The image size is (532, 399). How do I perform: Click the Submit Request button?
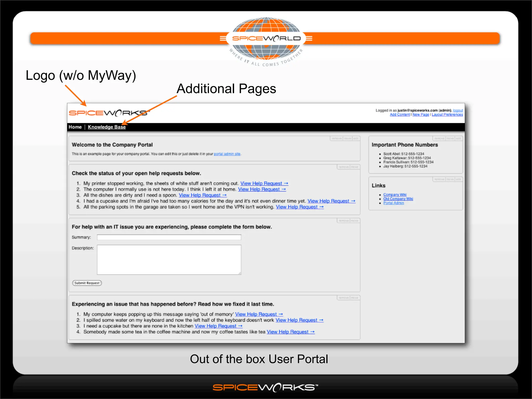tap(87, 283)
